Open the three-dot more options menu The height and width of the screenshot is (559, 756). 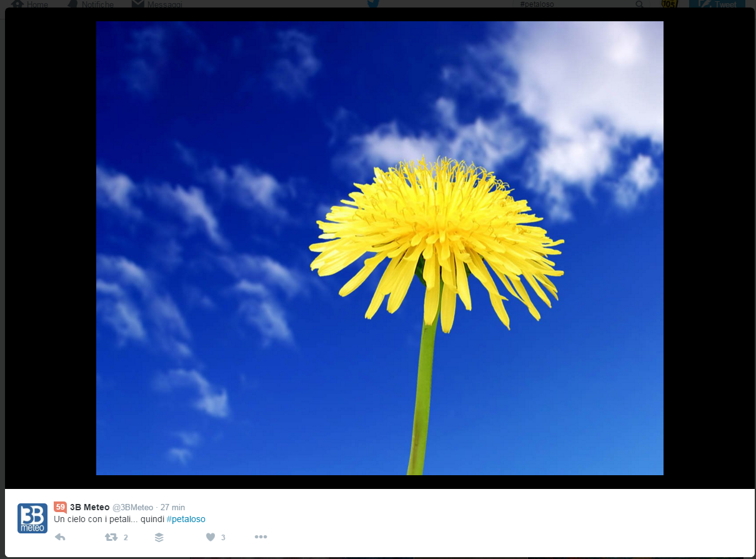click(x=261, y=537)
